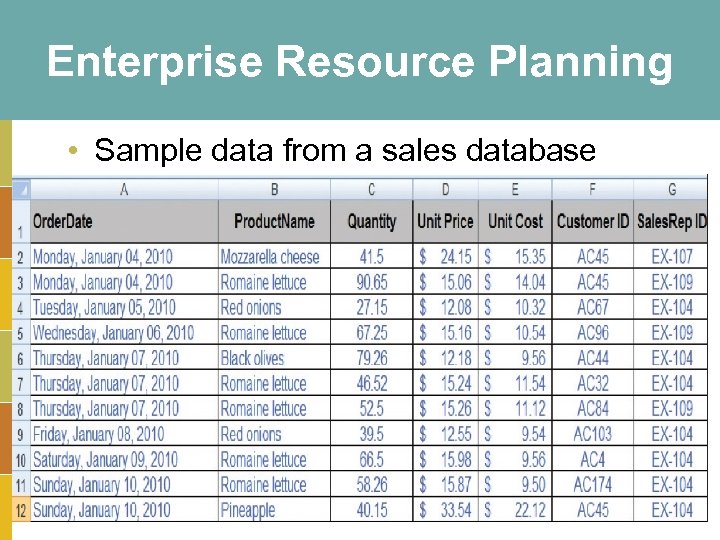Click the Sample data bullet text
This screenshot has width=720, height=540.
coord(345,150)
